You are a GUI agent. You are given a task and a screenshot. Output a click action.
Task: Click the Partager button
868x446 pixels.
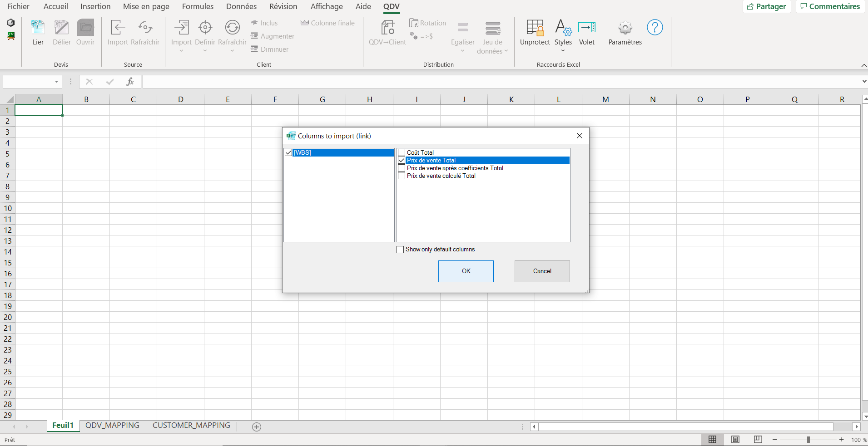pos(767,6)
